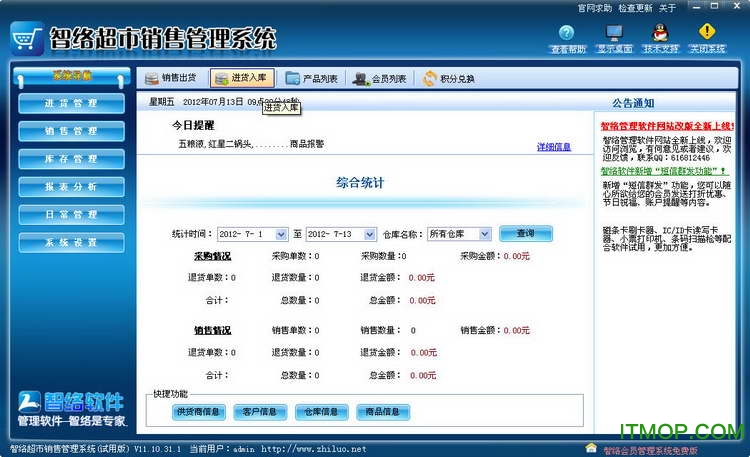Open 积分兑换 toolbar item
This screenshot has width=750, height=457.
click(x=448, y=78)
